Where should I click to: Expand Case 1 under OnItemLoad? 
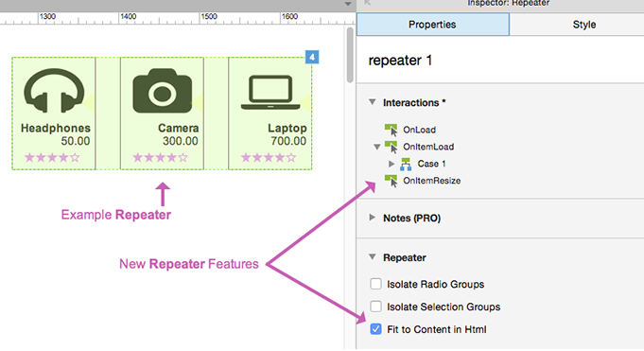click(x=392, y=164)
